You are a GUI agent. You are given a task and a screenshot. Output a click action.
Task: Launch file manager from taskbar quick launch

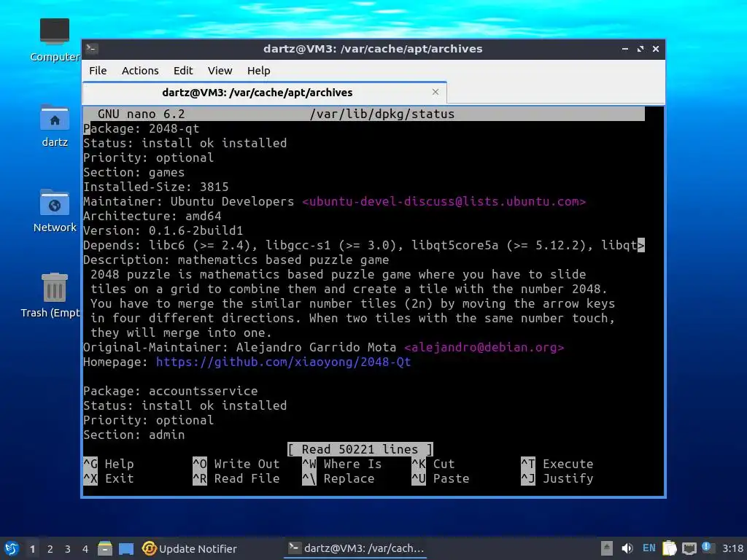tap(105, 548)
